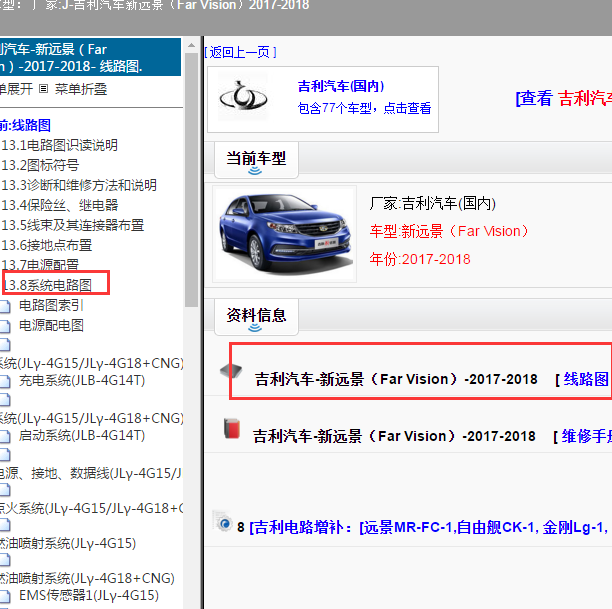Viewport: 612px width, 609px height.
Task: Open 13.7电源配置 tree item
Action: [40, 265]
